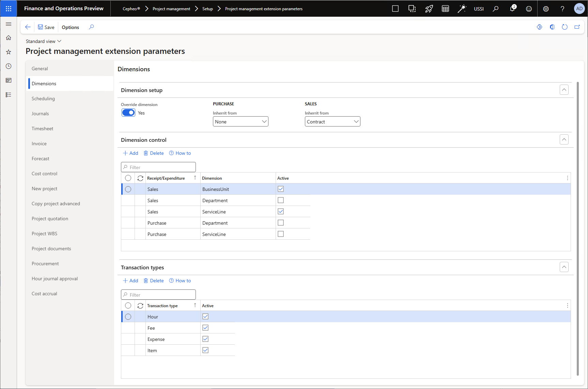Image resolution: width=588 pixels, height=389 pixels.
Task: Collapse the Dimension control section
Action: pyautogui.click(x=564, y=140)
